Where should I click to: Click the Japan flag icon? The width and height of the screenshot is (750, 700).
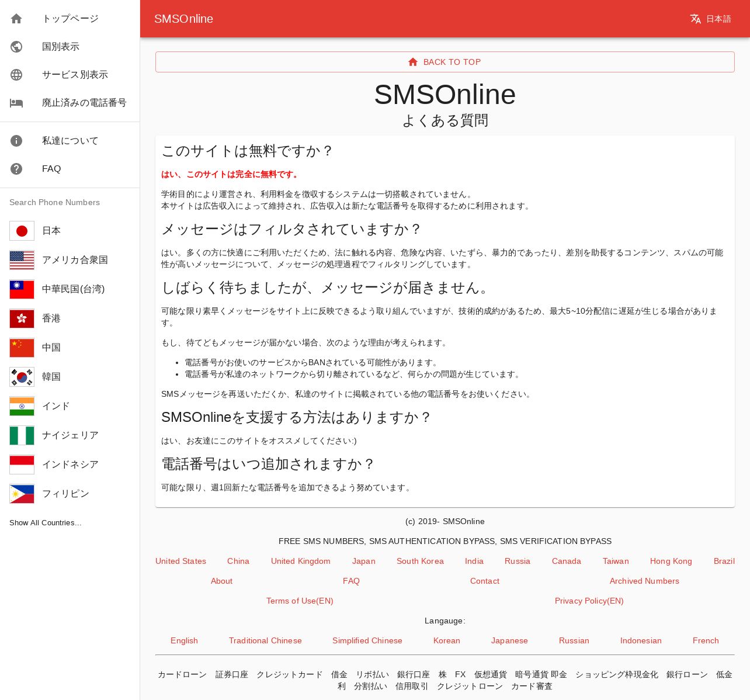[x=22, y=231]
